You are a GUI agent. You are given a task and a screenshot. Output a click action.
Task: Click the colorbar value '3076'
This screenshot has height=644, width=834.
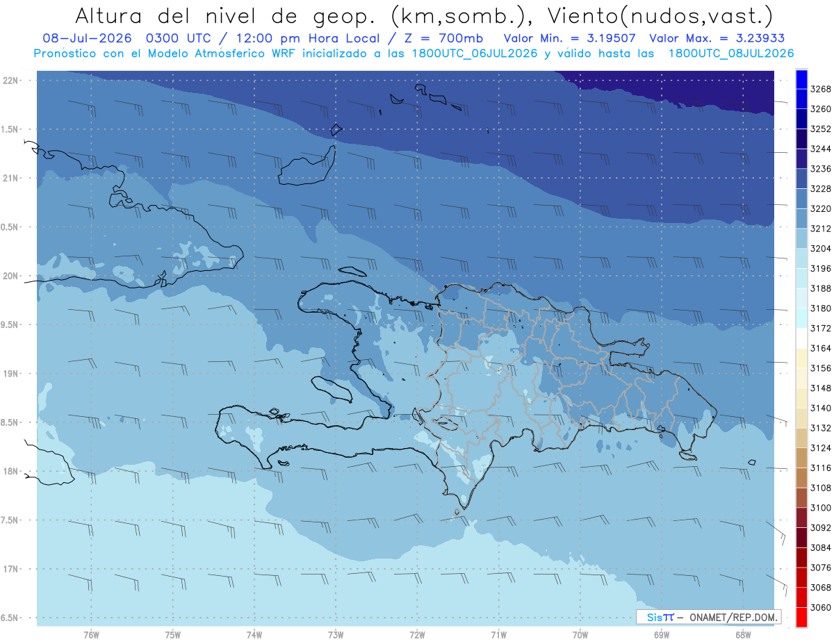[821, 568]
